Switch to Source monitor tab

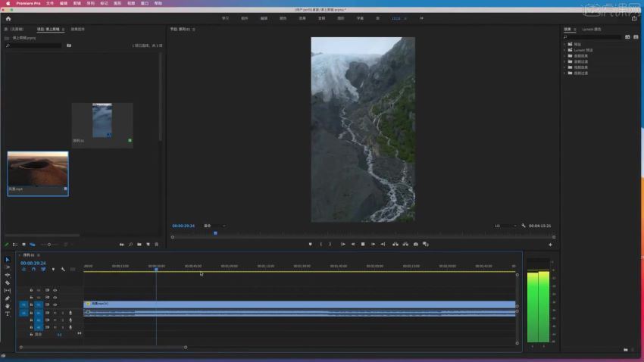click(15, 30)
